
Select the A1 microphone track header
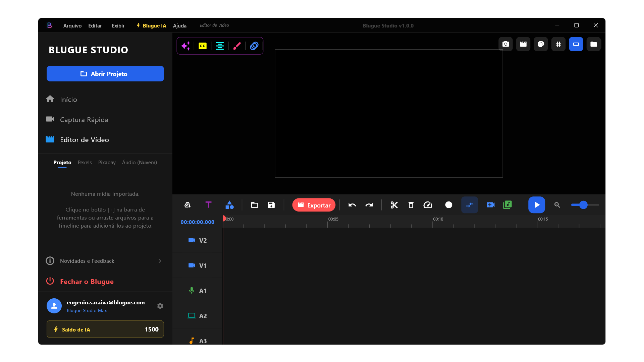click(x=197, y=291)
